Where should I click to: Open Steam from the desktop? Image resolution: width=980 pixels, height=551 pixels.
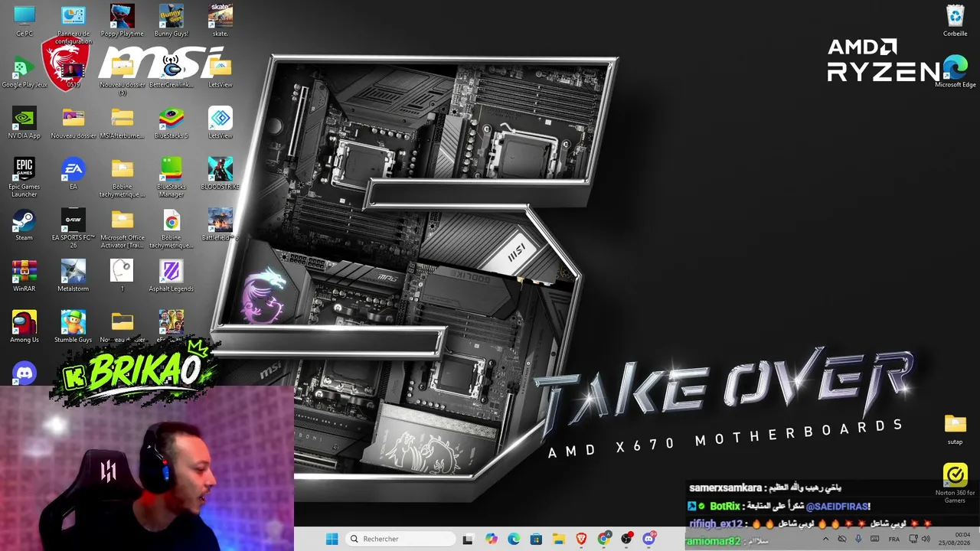pos(24,225)
